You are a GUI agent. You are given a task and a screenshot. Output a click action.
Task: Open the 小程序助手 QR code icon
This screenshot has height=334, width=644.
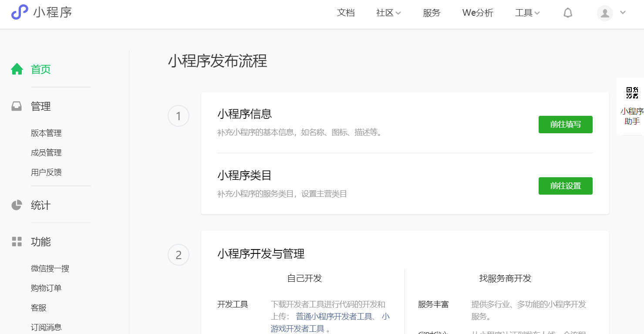click(632, 93)
